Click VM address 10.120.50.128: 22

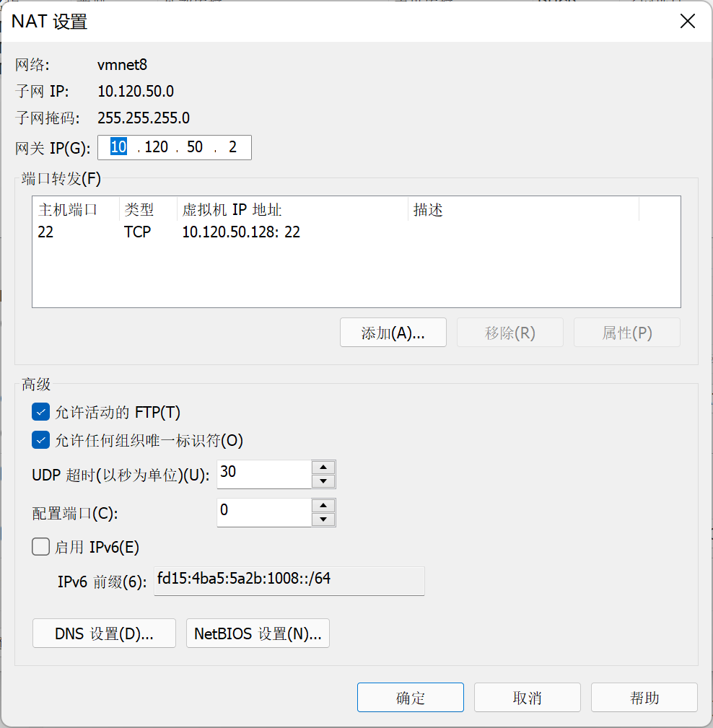[x=241, y=232]
